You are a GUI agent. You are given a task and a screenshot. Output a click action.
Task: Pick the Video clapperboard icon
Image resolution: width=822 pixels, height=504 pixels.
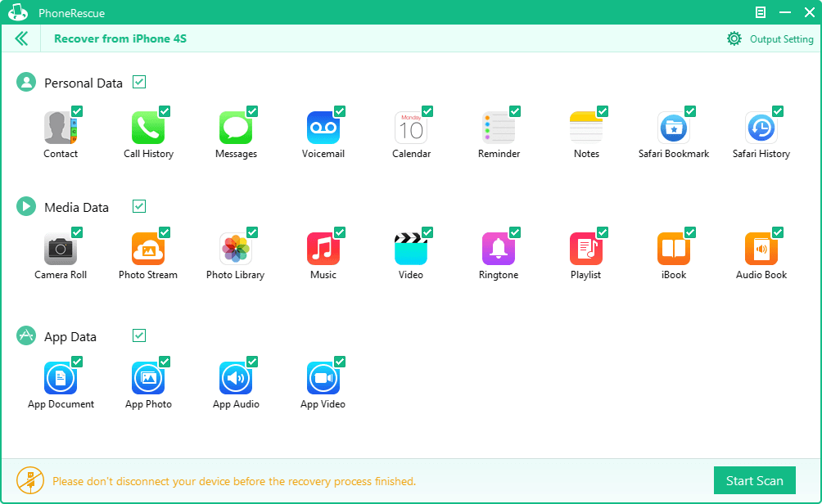pos(410,249)
